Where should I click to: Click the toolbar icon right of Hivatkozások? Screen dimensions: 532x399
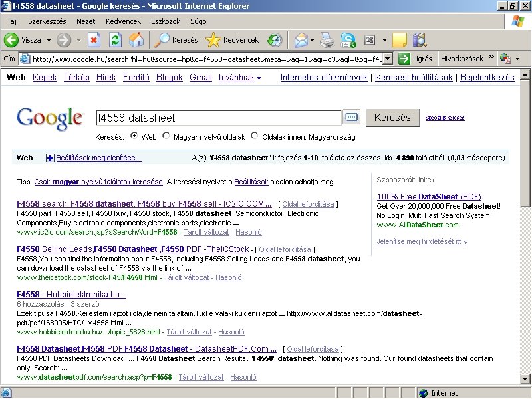pos(505,59)
